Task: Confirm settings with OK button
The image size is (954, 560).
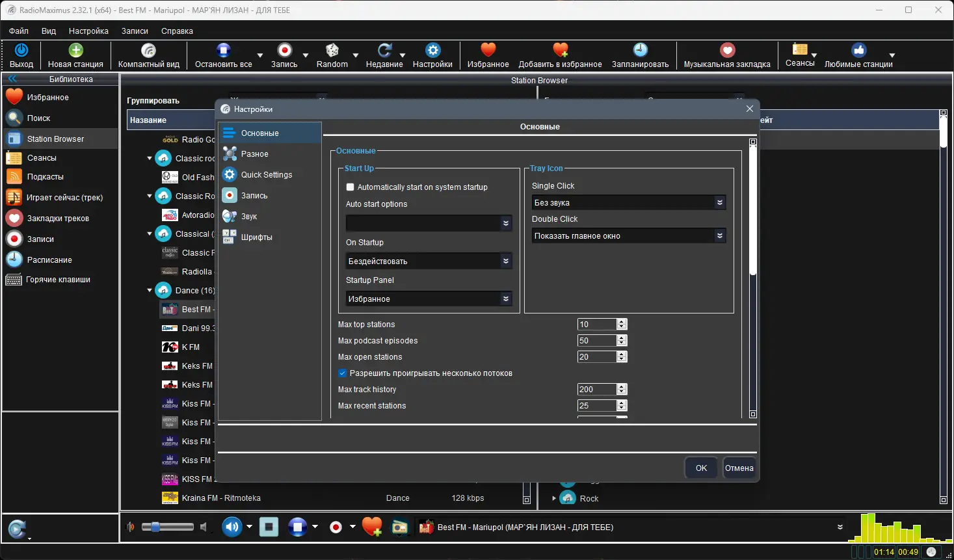Action: point(701,468)
